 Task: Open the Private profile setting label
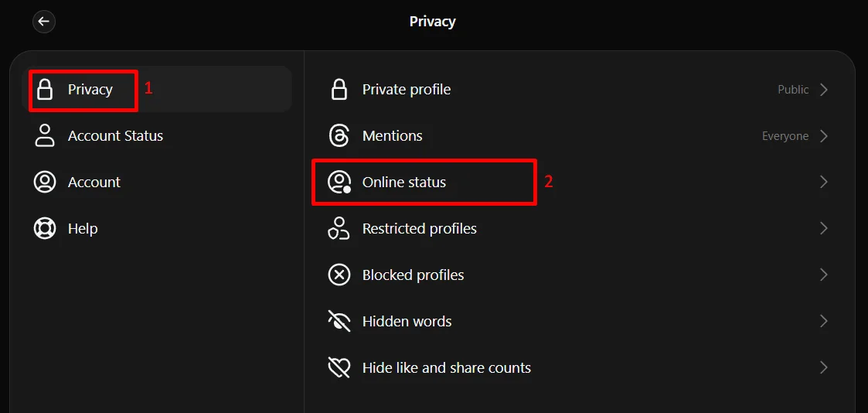407,90
